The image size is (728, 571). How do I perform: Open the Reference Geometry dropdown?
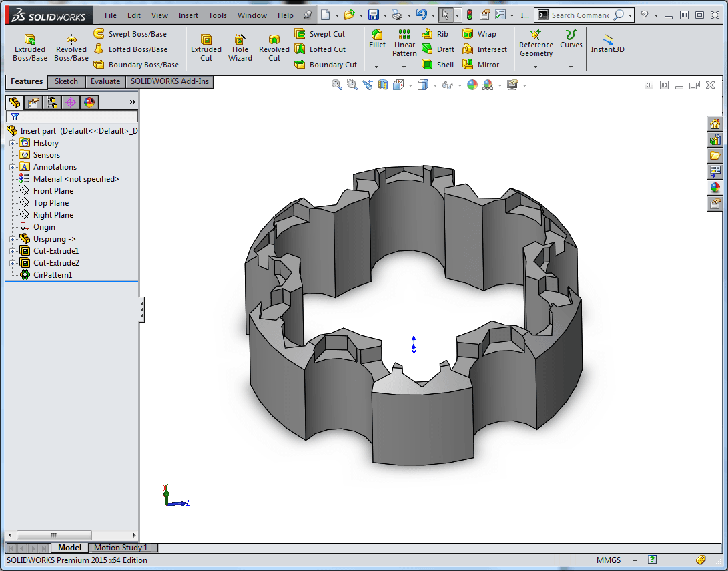coord(536,66)
